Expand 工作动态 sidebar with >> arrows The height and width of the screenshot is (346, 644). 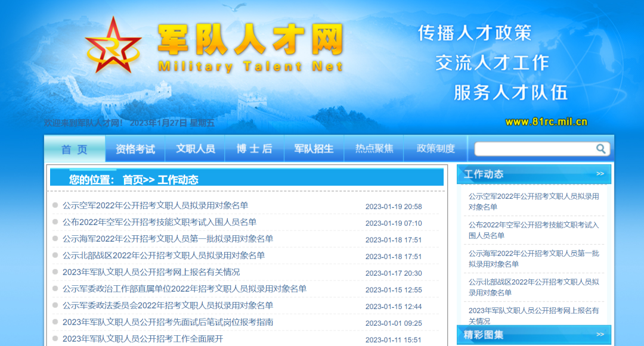(x=600, y=174)
